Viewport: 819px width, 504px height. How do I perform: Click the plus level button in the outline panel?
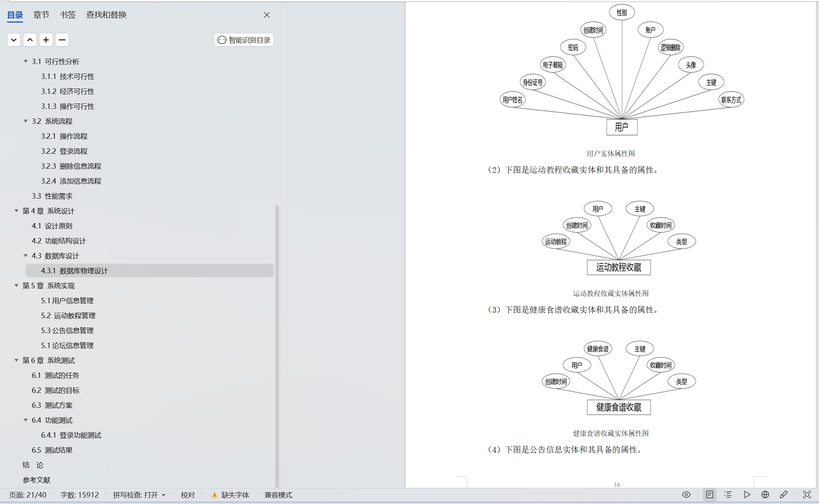pos(46,40)
